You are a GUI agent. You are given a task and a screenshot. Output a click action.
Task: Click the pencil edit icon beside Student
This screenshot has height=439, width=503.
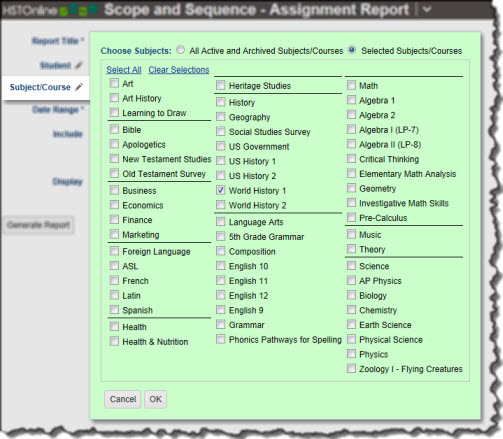(x=79, y=65)
